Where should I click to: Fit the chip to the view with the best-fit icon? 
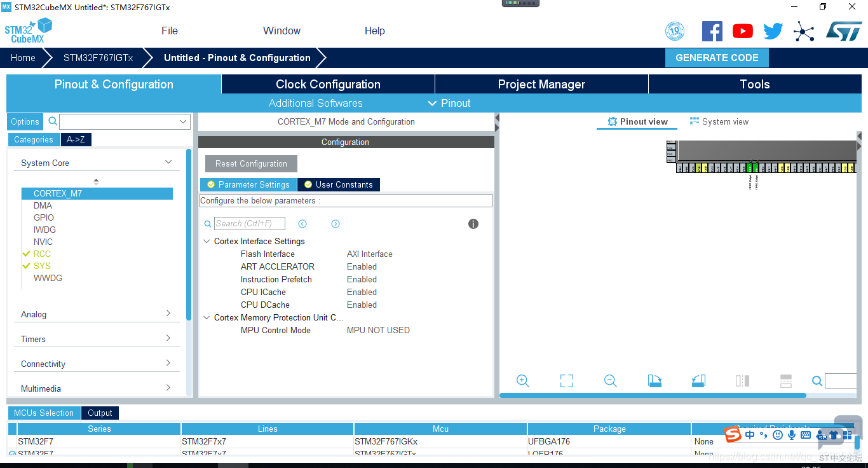[x=567, y=381]
